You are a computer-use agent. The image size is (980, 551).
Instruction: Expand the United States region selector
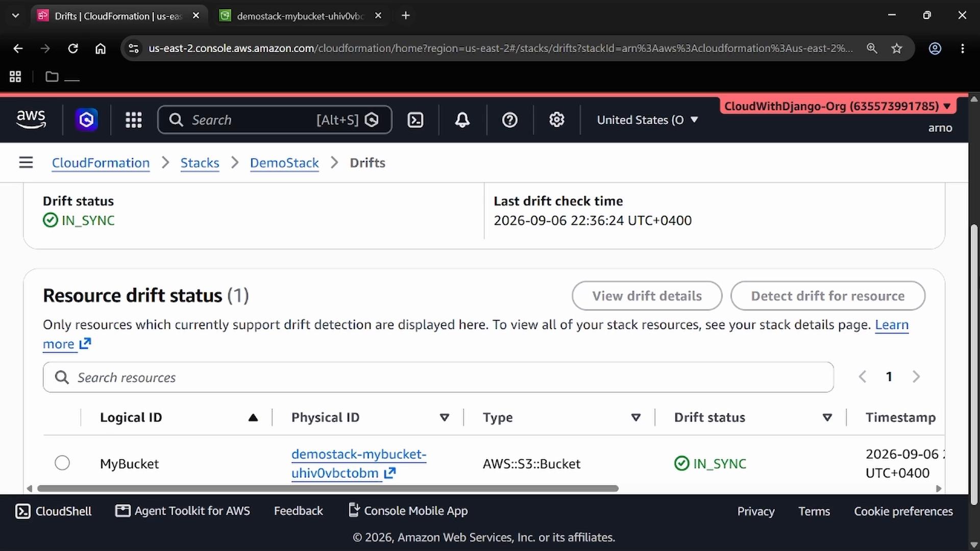[647, 120]
